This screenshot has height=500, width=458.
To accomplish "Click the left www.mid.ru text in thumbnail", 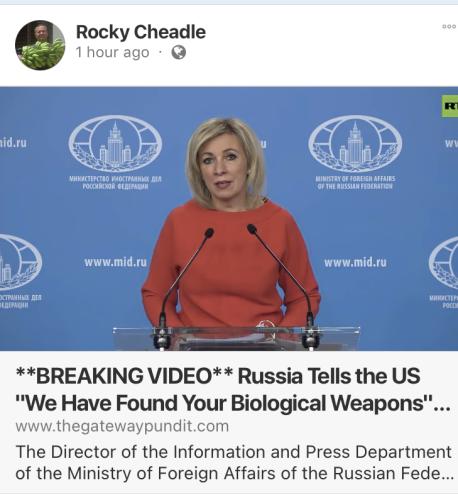I will pyautogui.click(x=115, y=262).
